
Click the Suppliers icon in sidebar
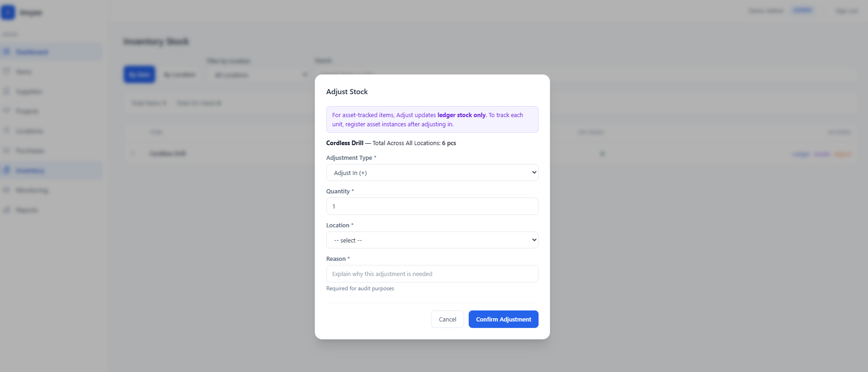(x=7, y=91)
